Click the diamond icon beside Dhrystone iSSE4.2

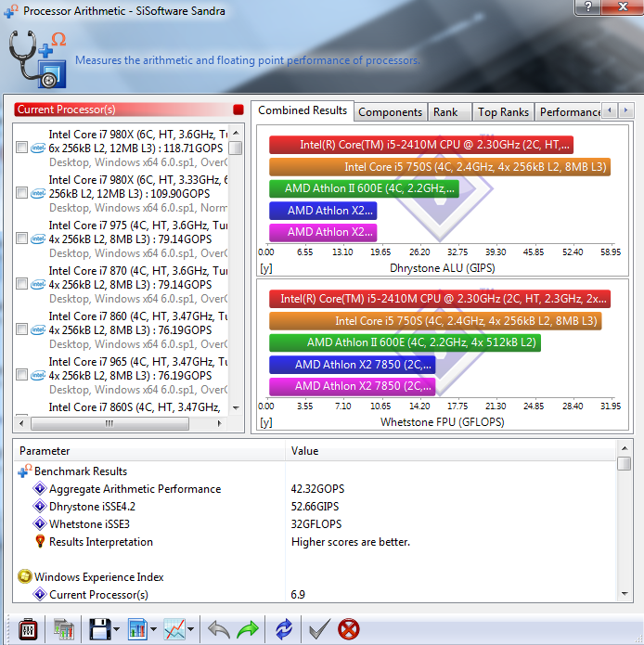click(40, 507)
